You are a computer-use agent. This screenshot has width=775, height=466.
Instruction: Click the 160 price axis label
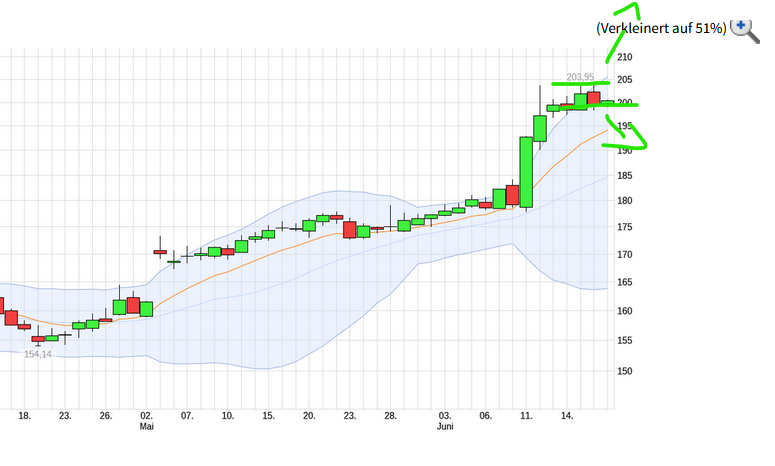tap(625, 311)
